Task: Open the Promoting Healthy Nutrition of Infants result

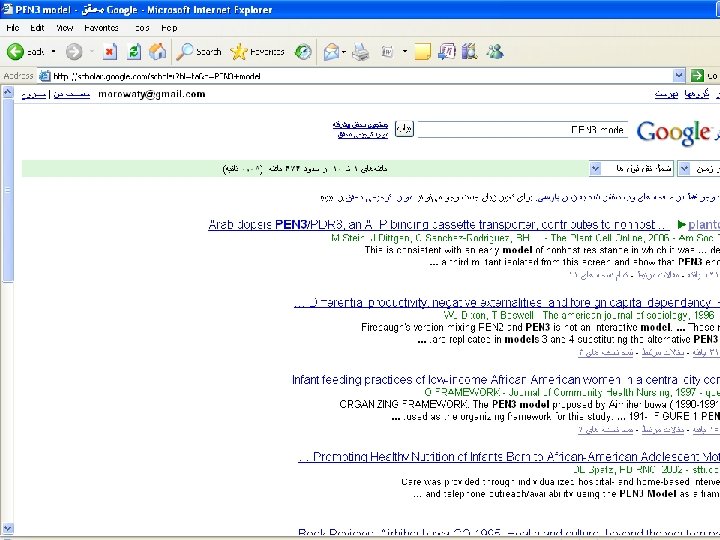Action: pyautogui.click(x=509, y=457)
